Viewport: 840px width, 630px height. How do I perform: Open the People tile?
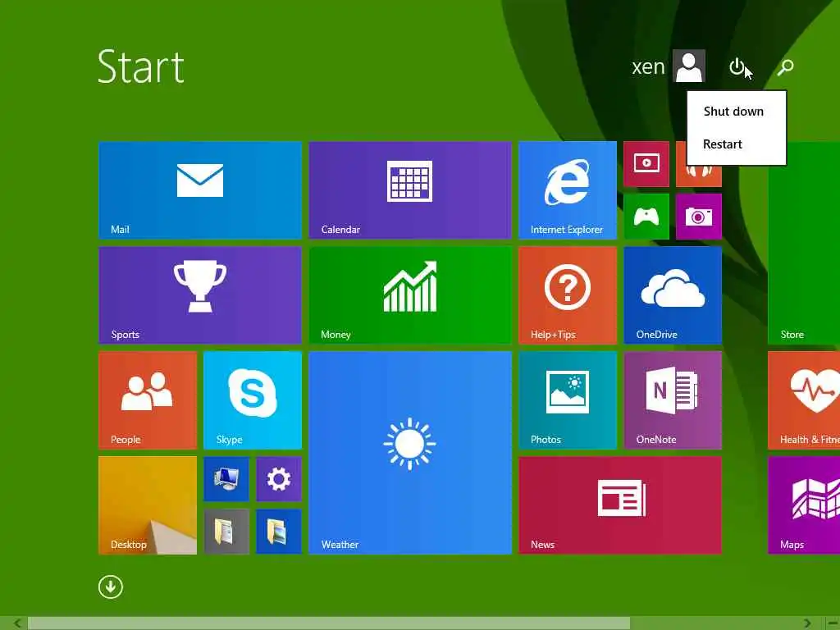point(148,400)
